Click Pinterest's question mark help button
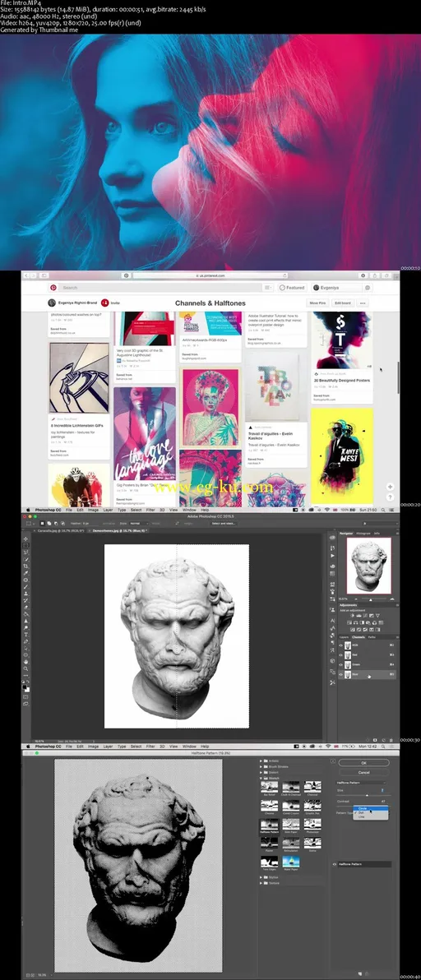Viewport: 421px width, 980px height. (x=390, y=497)
